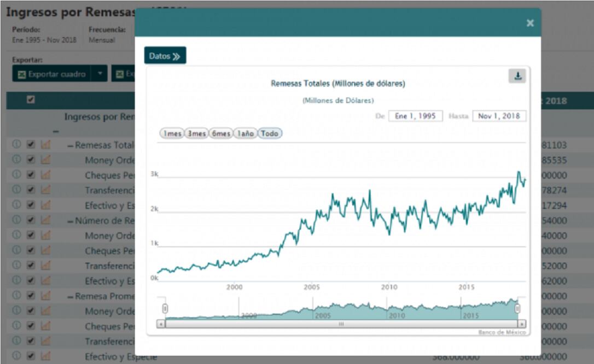
Task: Click the Datos » button
Action: [165, 56]
